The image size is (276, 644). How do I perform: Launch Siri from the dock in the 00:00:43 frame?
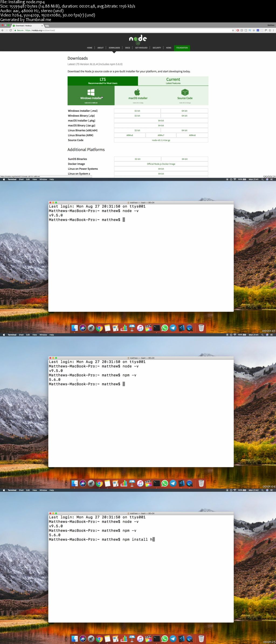(83, 328)
